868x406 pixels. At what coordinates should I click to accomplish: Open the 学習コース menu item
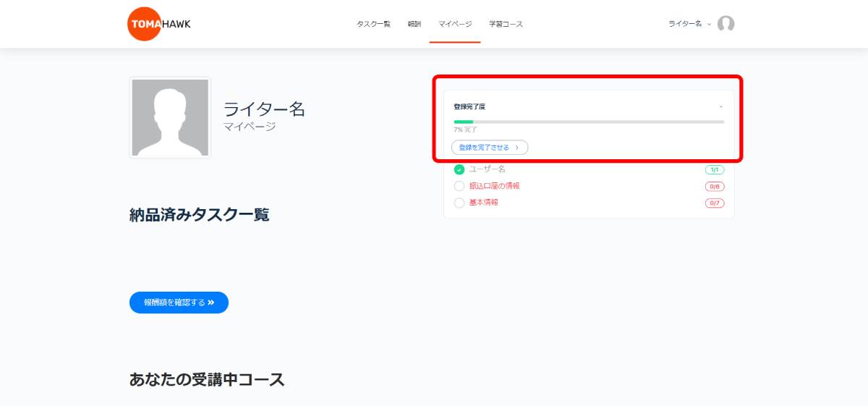coord(506,24)
